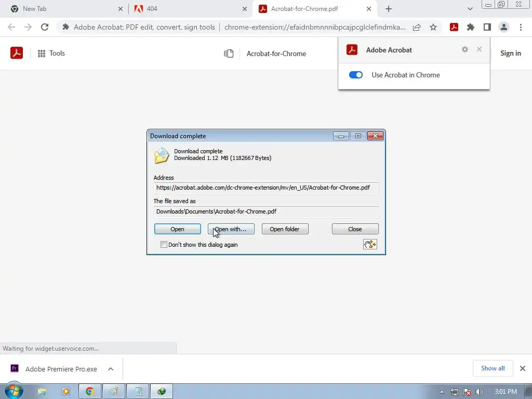
Task: Open Adobe Acrobat popup settings gear
Action: [465, 49]
